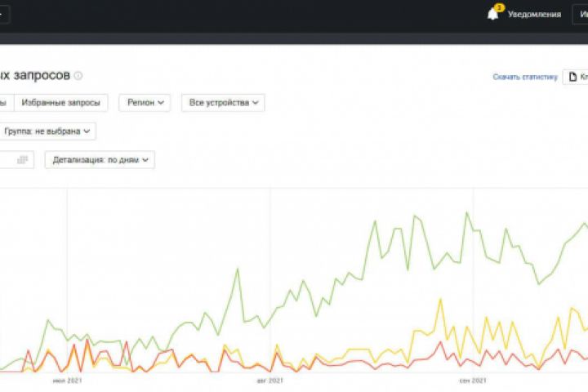
Task: Open the Все устройства dropdown
Action: 223,103
